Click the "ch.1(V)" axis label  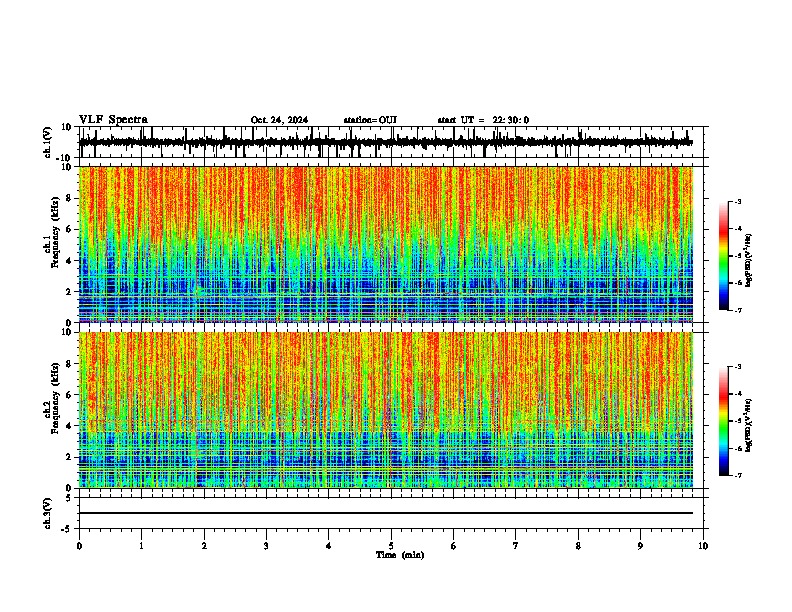(48, 142)
